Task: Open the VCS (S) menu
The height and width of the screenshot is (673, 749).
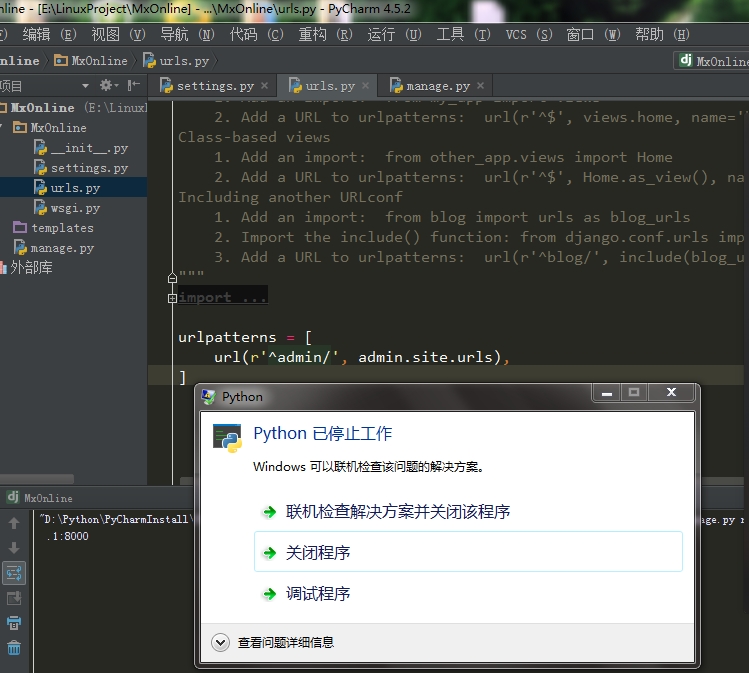Action: tap(529, 34)
